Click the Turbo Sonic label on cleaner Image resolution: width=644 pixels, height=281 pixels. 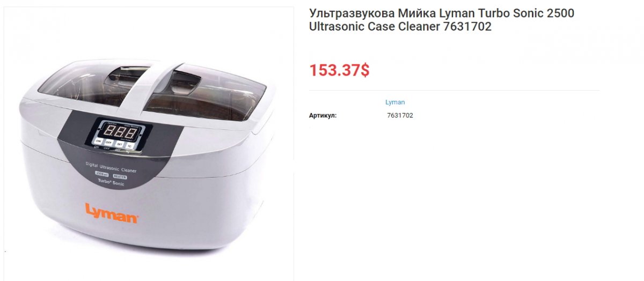(x=111, y=182)
